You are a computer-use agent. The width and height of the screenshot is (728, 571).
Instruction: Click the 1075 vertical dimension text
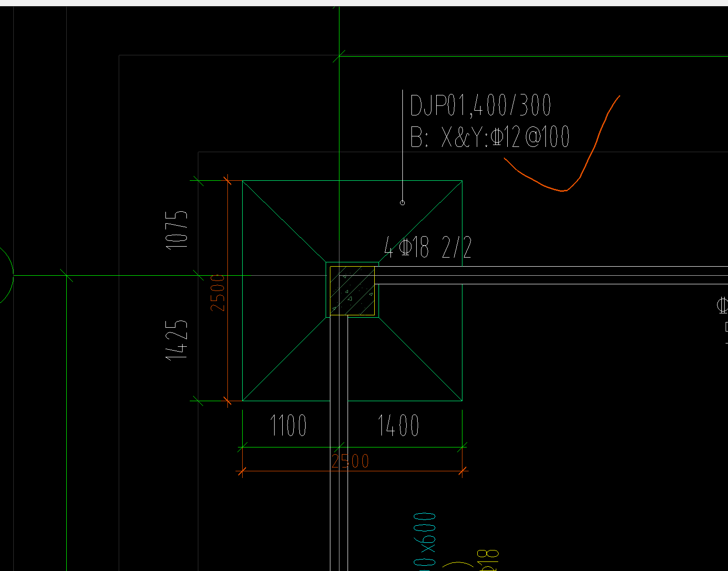[177, 229]
